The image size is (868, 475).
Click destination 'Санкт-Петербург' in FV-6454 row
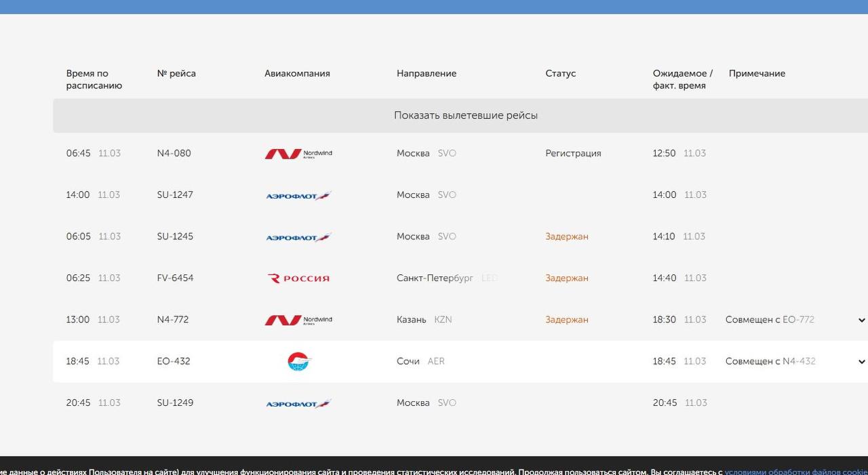point(435,278)
